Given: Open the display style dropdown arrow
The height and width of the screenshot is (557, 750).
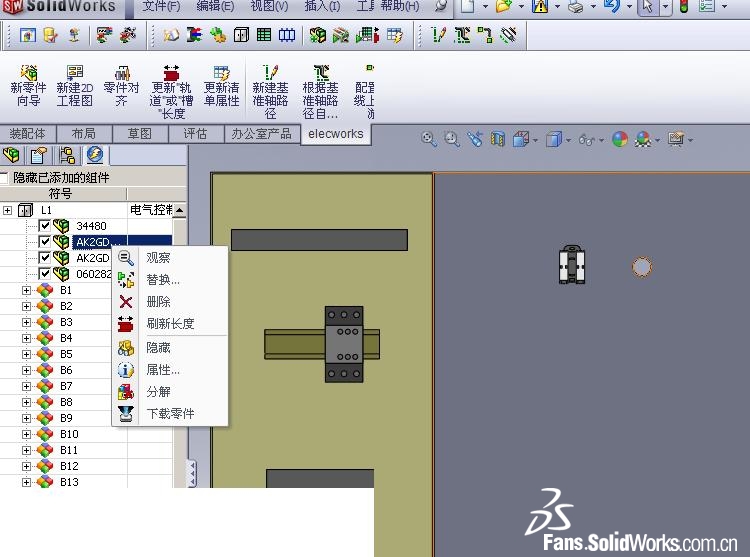Looking at the screenshot, I should 568,140.
